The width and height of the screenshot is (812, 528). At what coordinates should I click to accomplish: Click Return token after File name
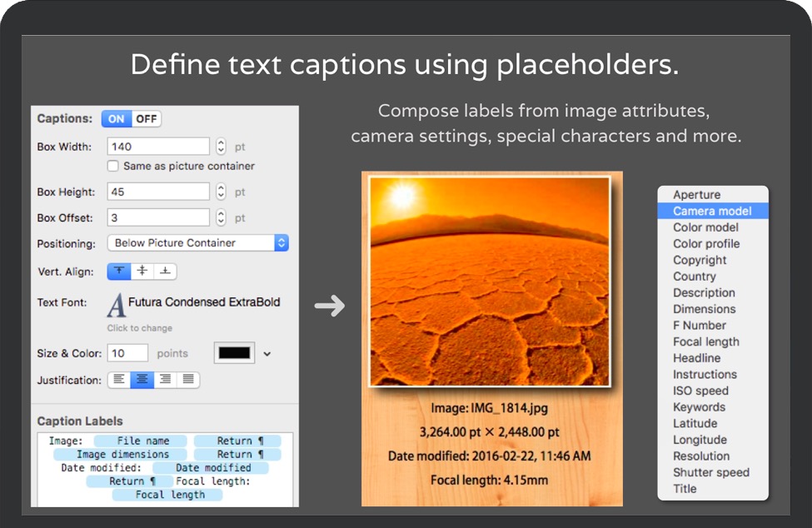(x=237, y=441)
